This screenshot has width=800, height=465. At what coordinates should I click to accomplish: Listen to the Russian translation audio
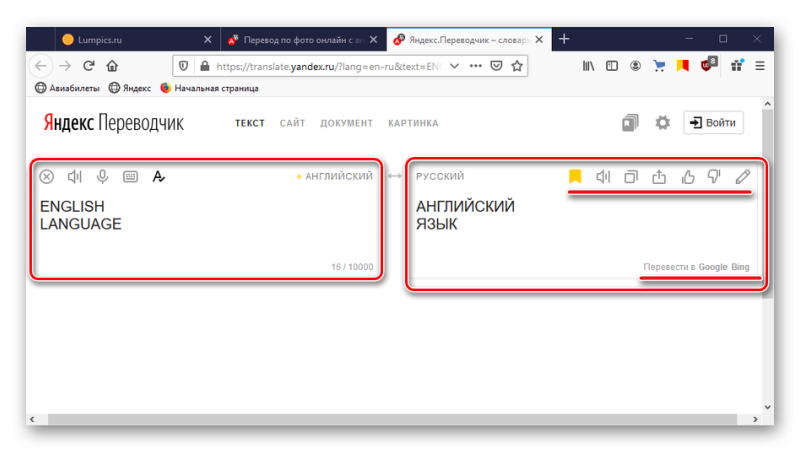point(603,177)
